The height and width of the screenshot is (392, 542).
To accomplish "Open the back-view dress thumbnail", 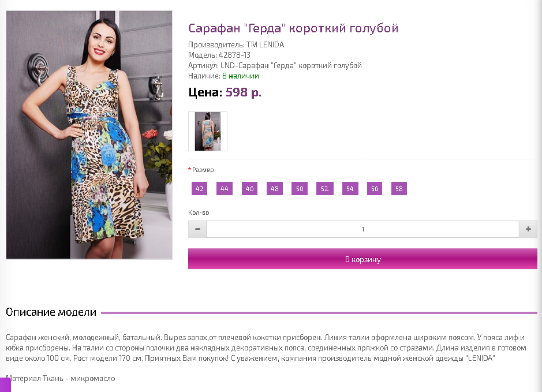I will click(208, 132).
